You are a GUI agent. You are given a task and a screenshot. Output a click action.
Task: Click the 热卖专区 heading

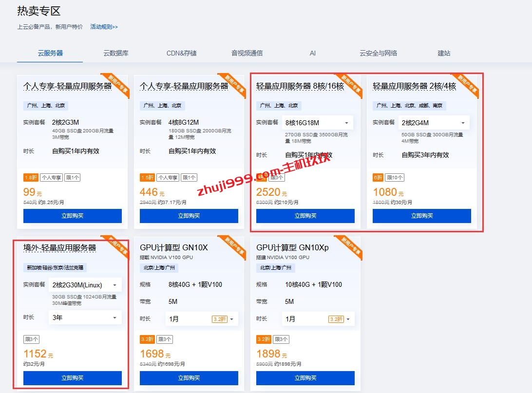[38, 11]
